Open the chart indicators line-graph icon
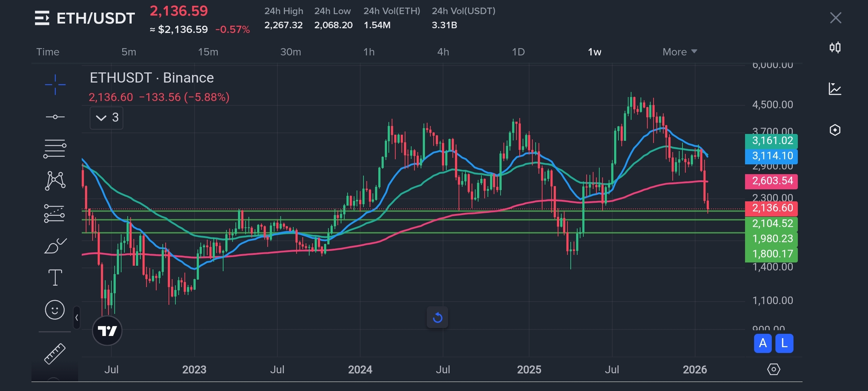The width and height of the screenshot is (868, 391). click(835, 89)
